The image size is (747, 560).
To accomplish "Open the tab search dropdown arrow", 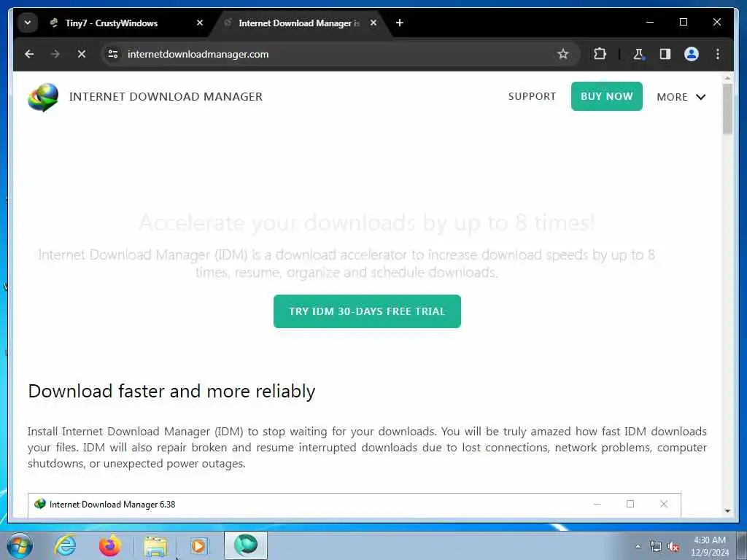I will coord(28,23).
